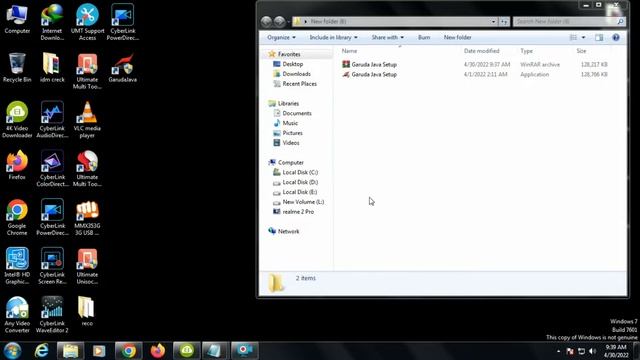Click the address bar path field
640x360 pixels.
click(395, 21)
